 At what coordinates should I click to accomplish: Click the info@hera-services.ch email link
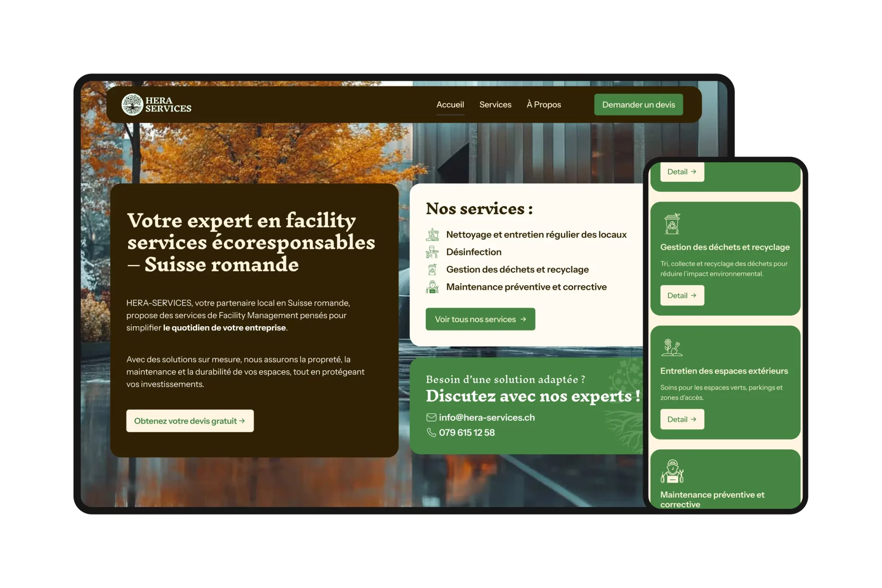tap(486, 417)
